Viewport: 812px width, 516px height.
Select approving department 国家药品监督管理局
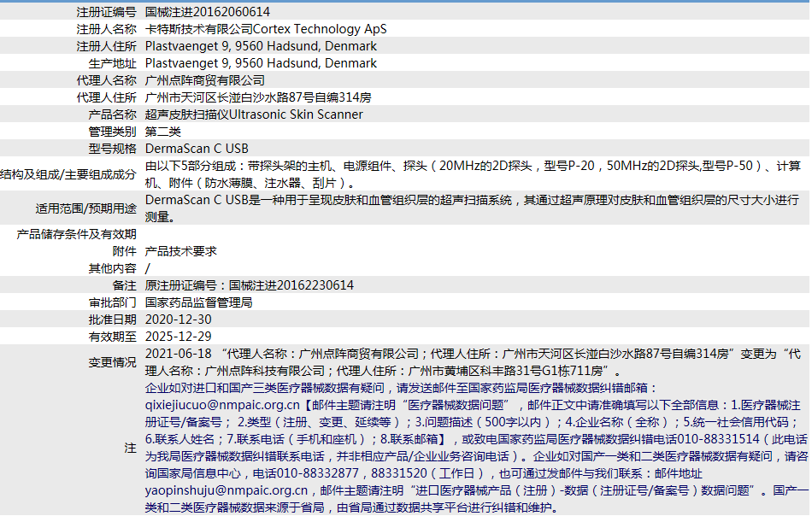pos(199,302)
